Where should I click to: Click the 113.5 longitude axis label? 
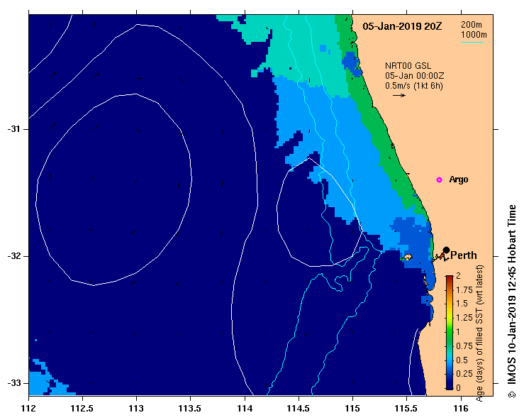(x=190, y=409)
